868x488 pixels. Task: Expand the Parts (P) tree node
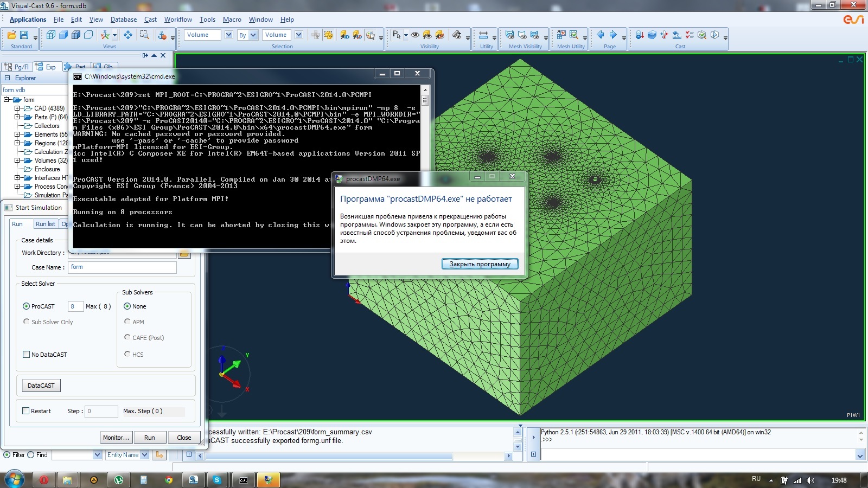point(17,117)
